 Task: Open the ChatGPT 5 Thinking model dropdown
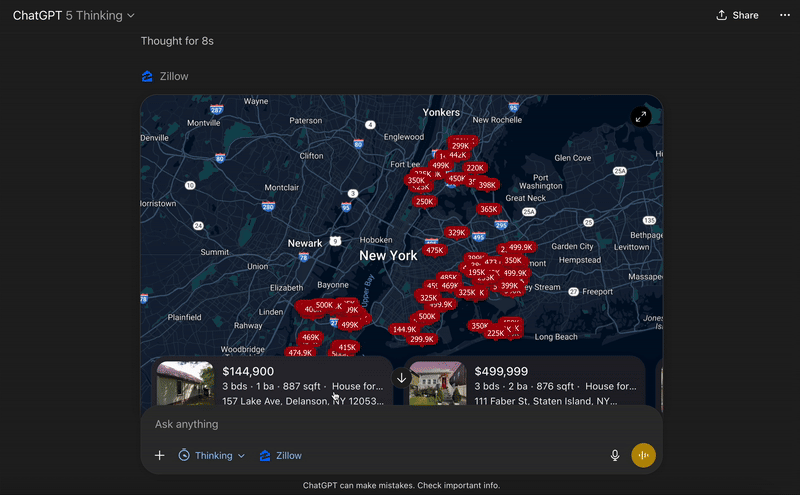point(74,16)
